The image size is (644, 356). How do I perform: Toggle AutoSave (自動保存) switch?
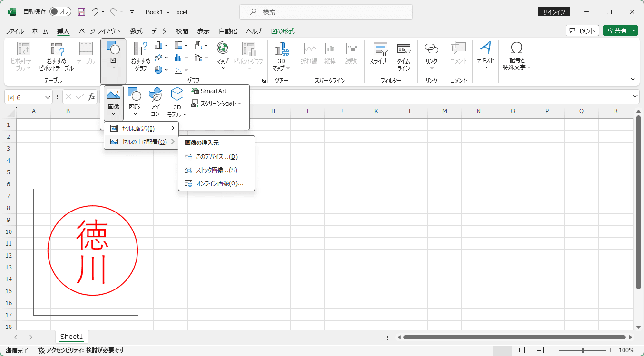(x=60, y=12)
